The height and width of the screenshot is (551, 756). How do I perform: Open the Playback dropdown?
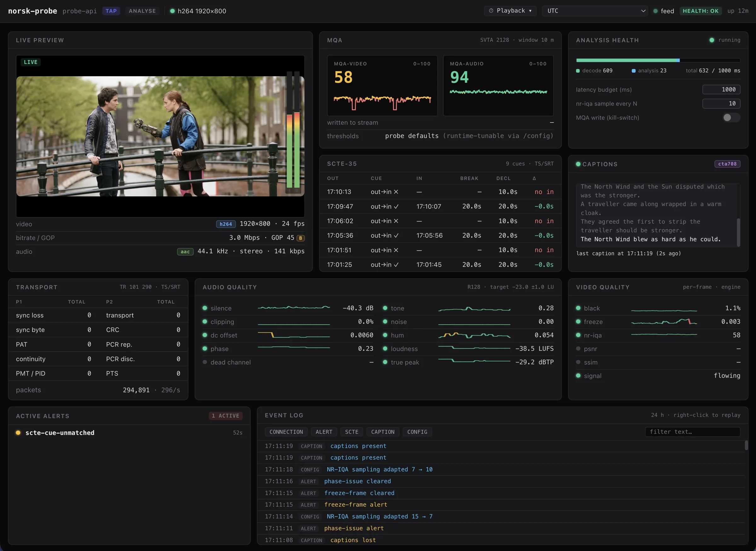[510, 11]
